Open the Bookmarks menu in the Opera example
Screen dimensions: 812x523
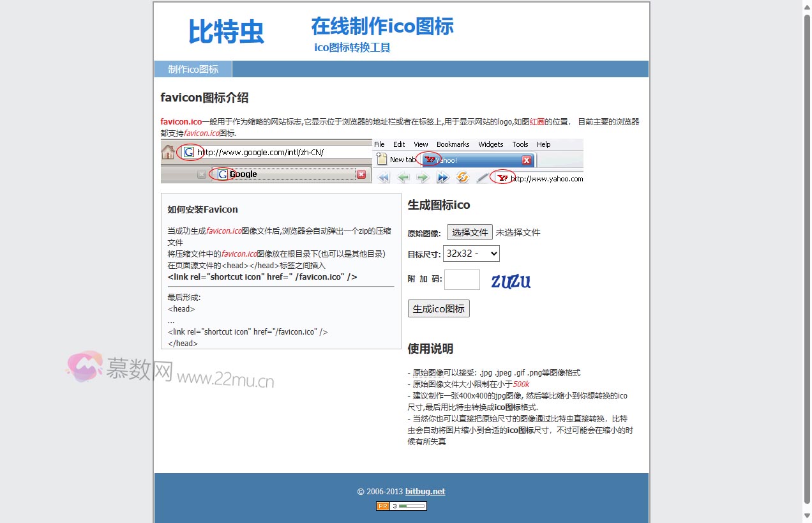pos(453,144)
